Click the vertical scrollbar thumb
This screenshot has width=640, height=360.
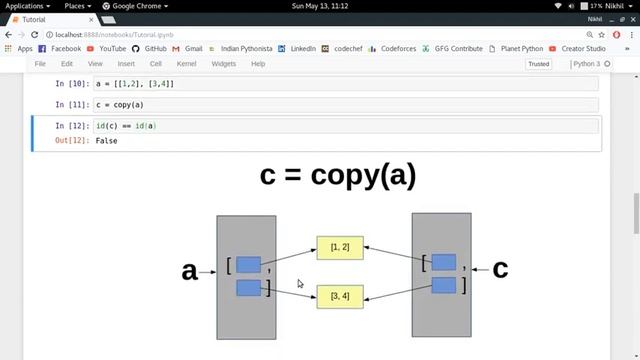[x=636, y=213]
